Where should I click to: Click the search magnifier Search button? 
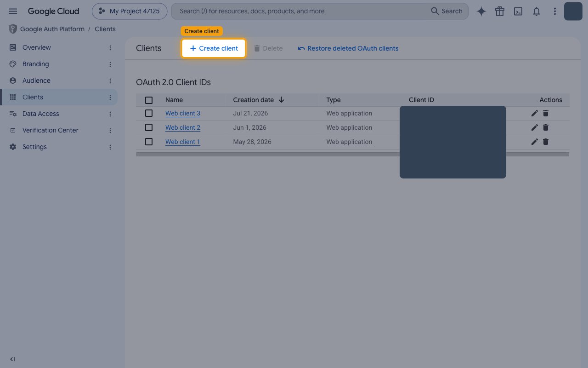tap(447, 11)
